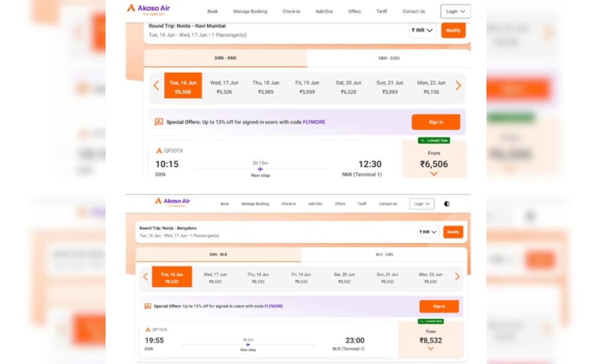Screen dimensions: 592x364
Task: Go to next dates arrow after Mon, 22 Jun ₹6,156
Action: pos(458,85)
